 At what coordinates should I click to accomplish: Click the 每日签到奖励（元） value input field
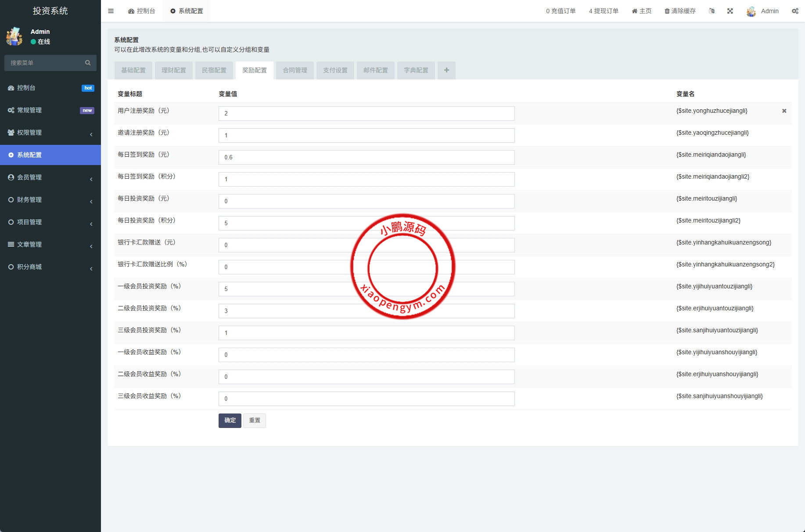(367, 157)
